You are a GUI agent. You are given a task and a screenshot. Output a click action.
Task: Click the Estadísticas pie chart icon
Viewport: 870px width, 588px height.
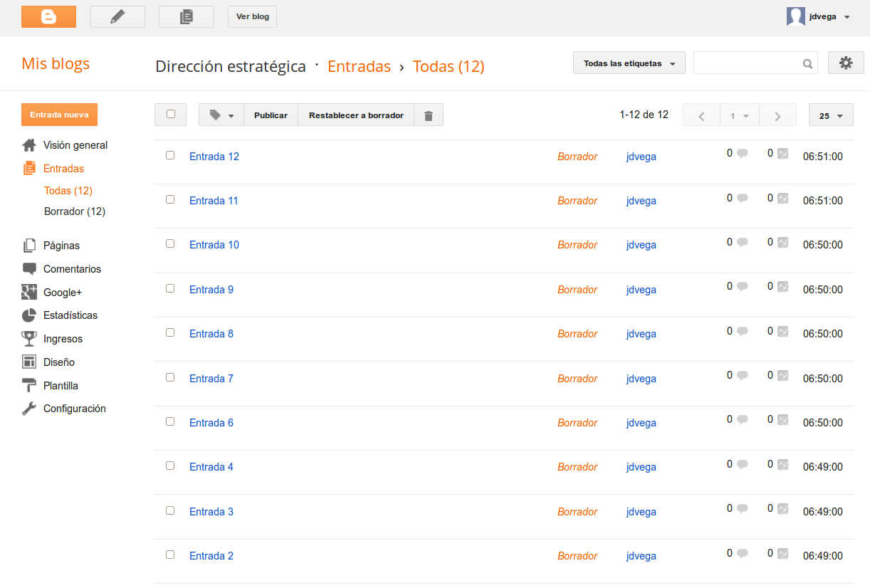pyautogui.click(x=29, y=315)
